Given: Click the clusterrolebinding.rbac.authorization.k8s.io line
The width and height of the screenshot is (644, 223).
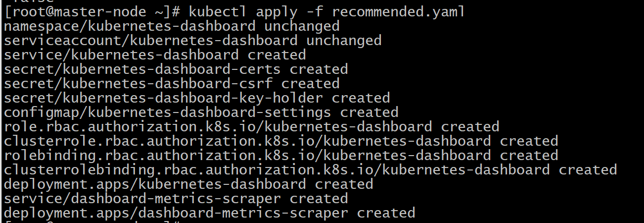Looking at the screenshot, I should pos(310,169).
